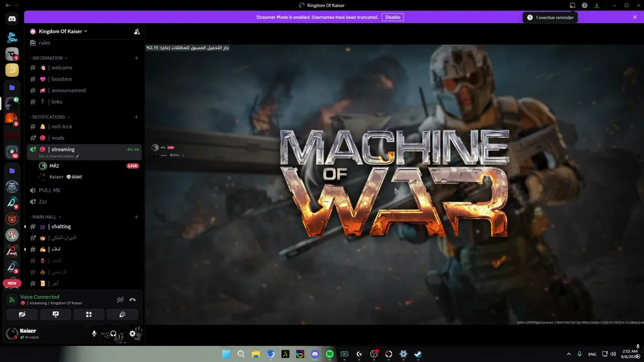Open the chatting channel
This screenshot has width=644, height=362.
point(84,227)
